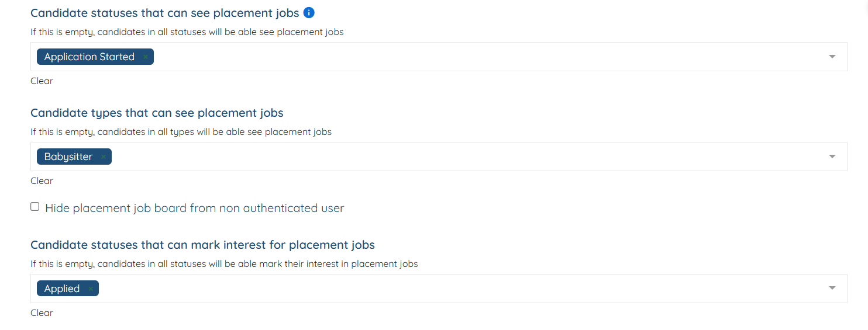Click the 'Candidate types that can see placement jobs' heading
The height and width of the screenshot is (330, 868).
157,113
